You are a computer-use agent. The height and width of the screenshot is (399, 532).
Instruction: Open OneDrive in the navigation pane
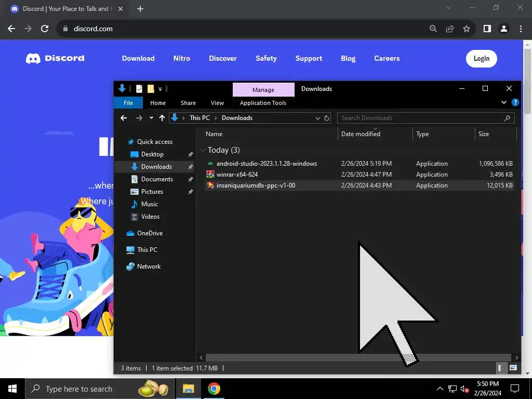click(x=150, y=233)
